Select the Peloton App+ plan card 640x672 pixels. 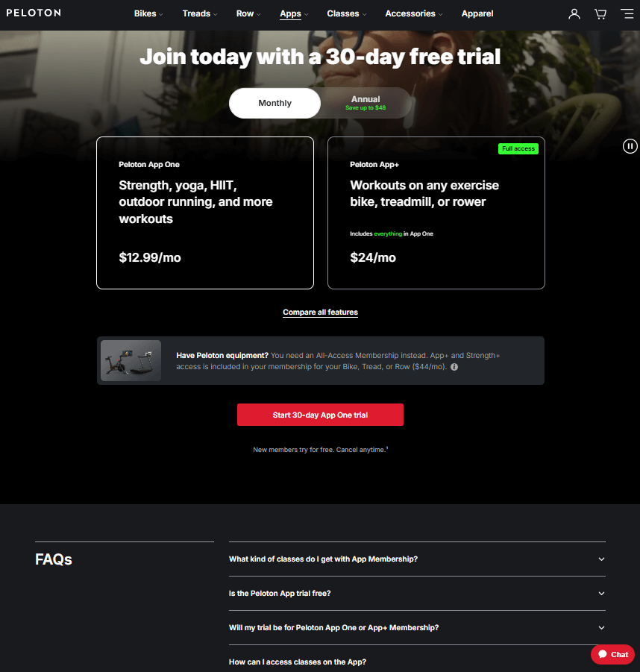pyautogui.click(x=436, y=213)
